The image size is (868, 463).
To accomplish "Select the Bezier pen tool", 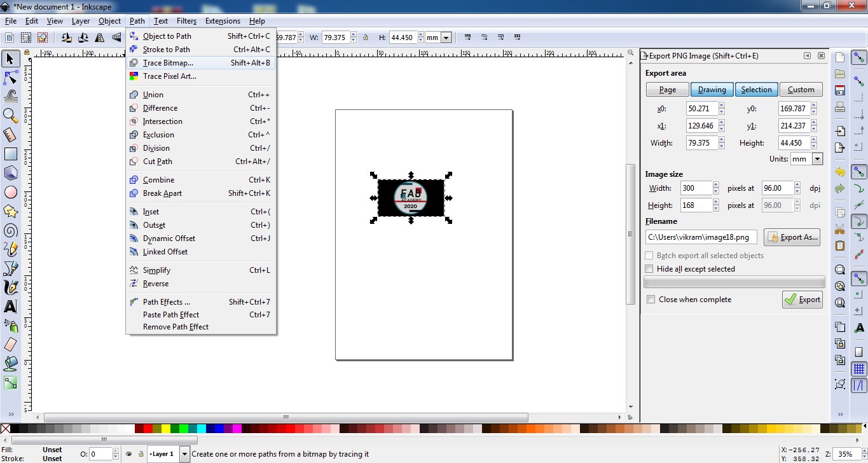I will pos(10,268).
